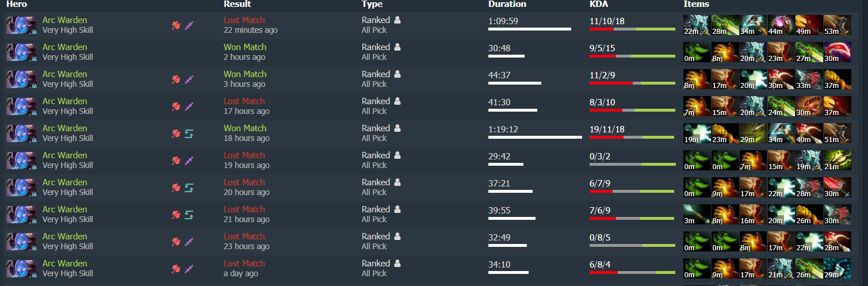The width and height of the screenshot is (868, 286).
Task: Open the Arc Warden hero link in the a-day-ago match
Action: [64, 264]
